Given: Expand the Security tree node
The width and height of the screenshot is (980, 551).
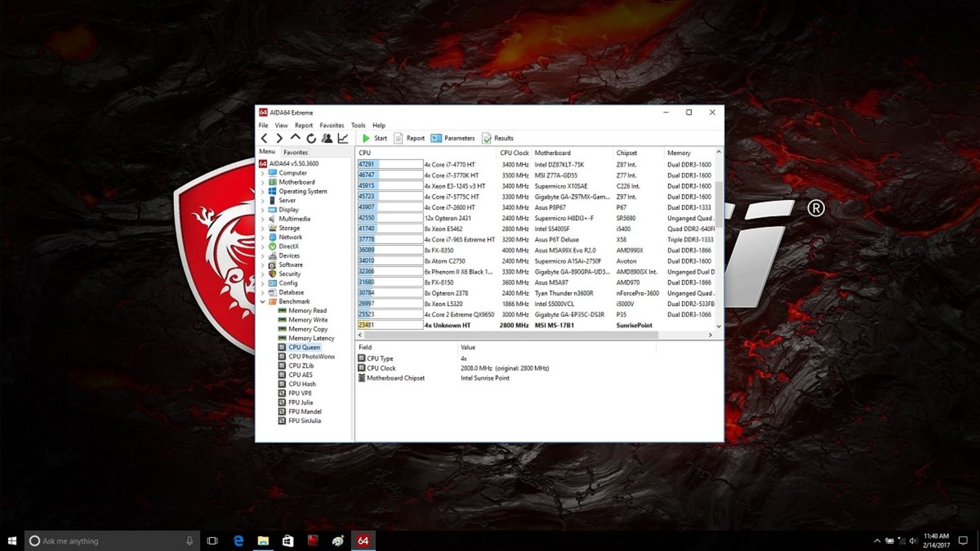Looking at the screenshot, I should 262,274.
